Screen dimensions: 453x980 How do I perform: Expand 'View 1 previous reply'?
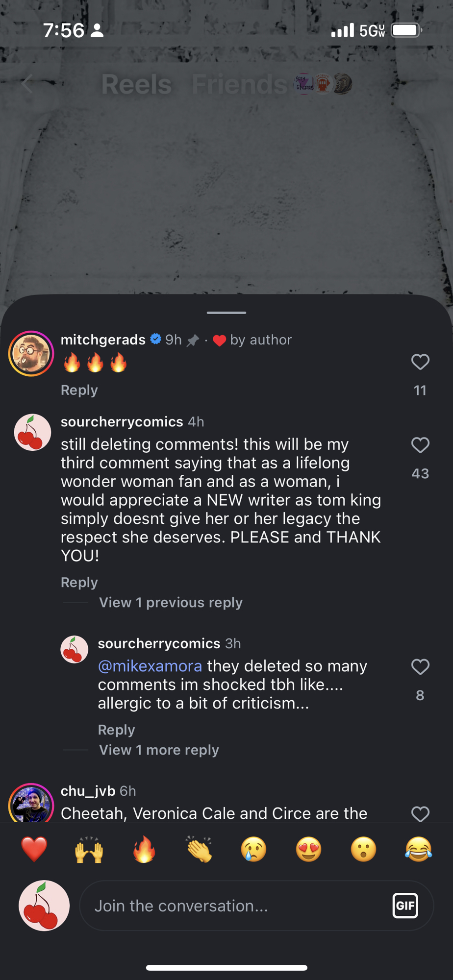click(x=171, y=603)
